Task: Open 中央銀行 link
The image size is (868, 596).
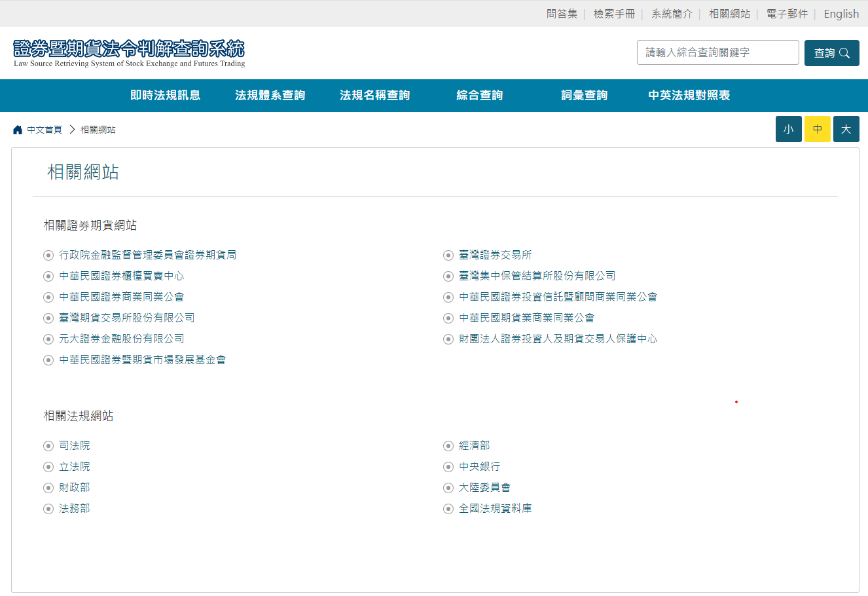Action: [x=480, y=466]
